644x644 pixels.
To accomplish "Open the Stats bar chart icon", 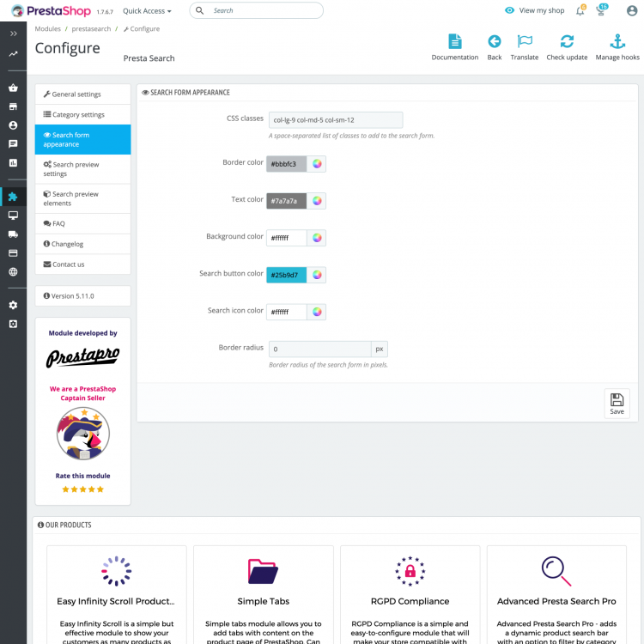I will click(x=13, y=162).
